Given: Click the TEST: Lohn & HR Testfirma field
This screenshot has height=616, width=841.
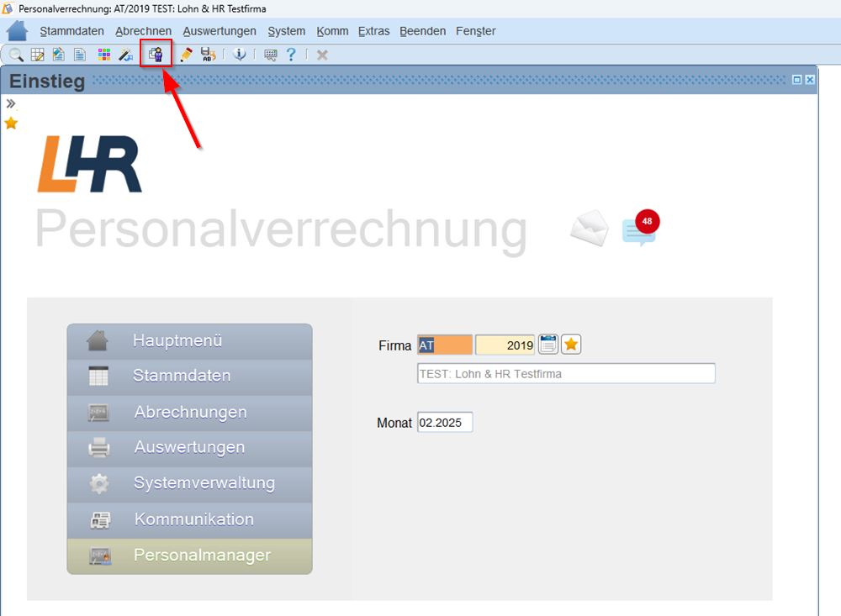Looking at the screenshot, I should pyautogui.click(x=566, y=374).
